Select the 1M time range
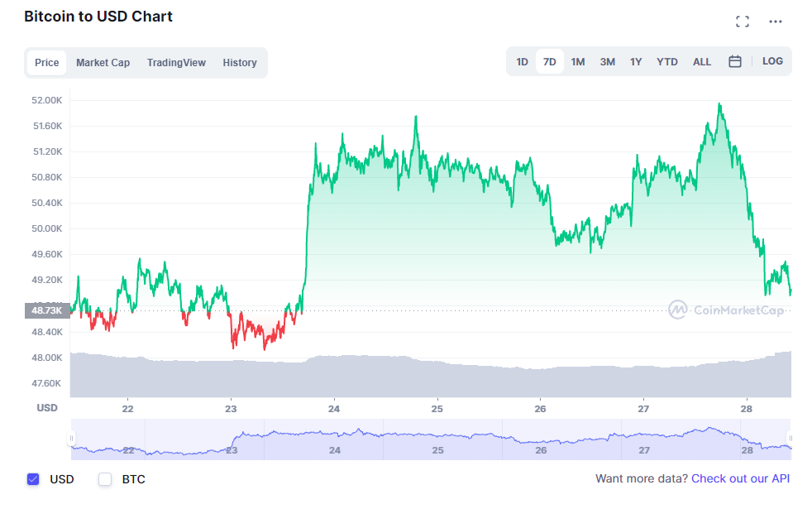The width and height of the screenshot is (812, 509). [578, 60]
